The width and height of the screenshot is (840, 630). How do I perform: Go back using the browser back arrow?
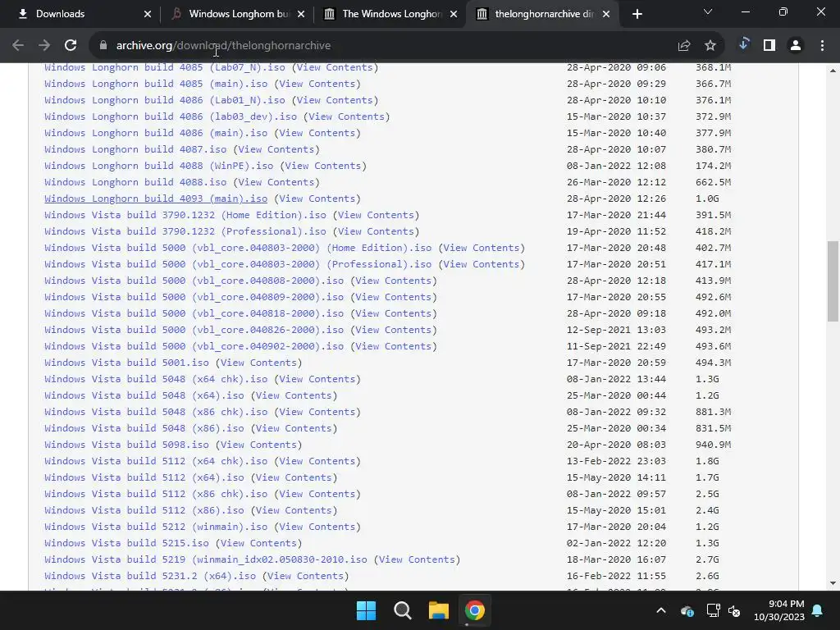18,46
